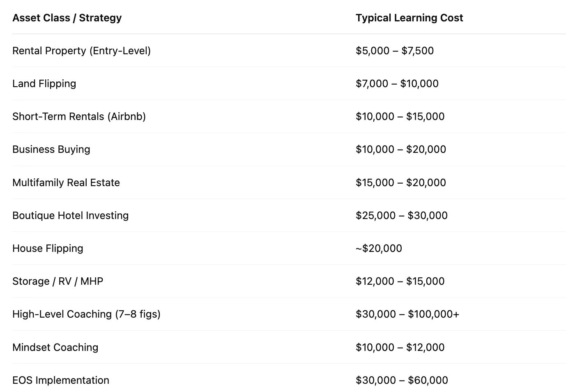The width and height of the screenshot is (566, 392).
Task: Select the Rental Property (Entry-Level) cell
Action: point(81,51)
